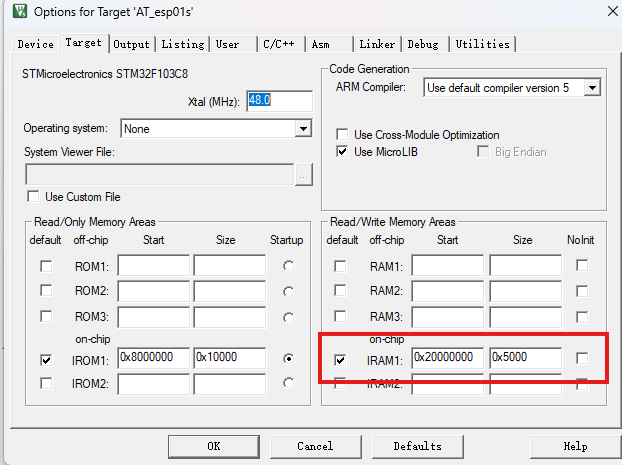Open the Debug tab
Screen dimensions: 622x465
(422, 44)
